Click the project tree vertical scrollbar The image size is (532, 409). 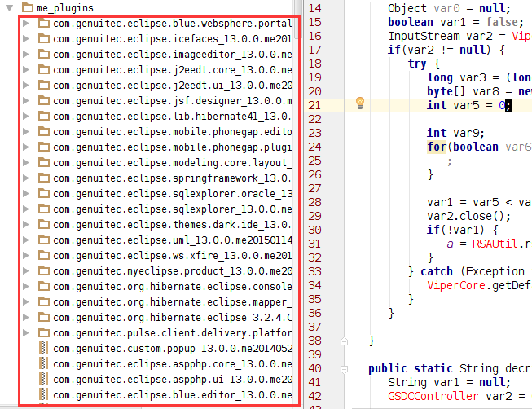298,20
